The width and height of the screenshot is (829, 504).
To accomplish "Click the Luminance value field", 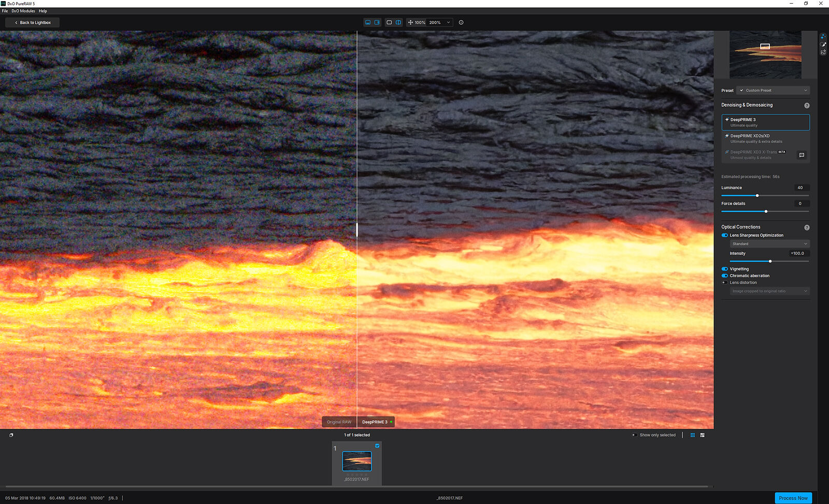I will (x=802, y=188).
